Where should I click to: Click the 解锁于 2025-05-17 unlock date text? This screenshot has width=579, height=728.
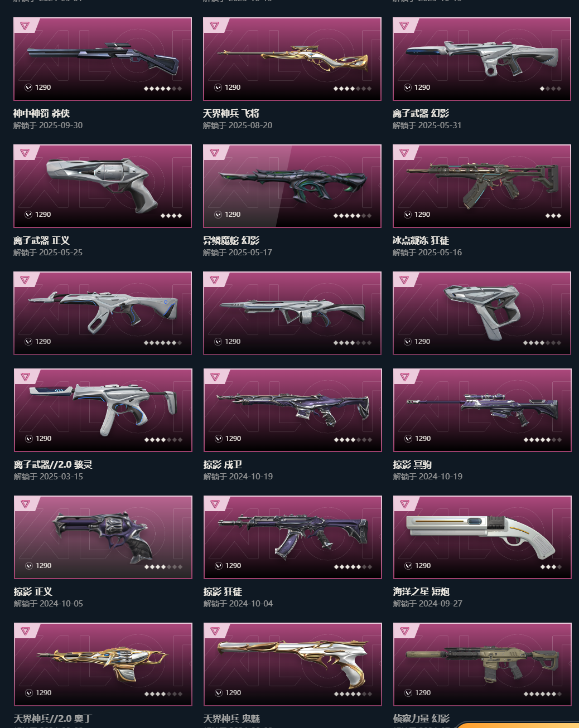tap(238, 253)
